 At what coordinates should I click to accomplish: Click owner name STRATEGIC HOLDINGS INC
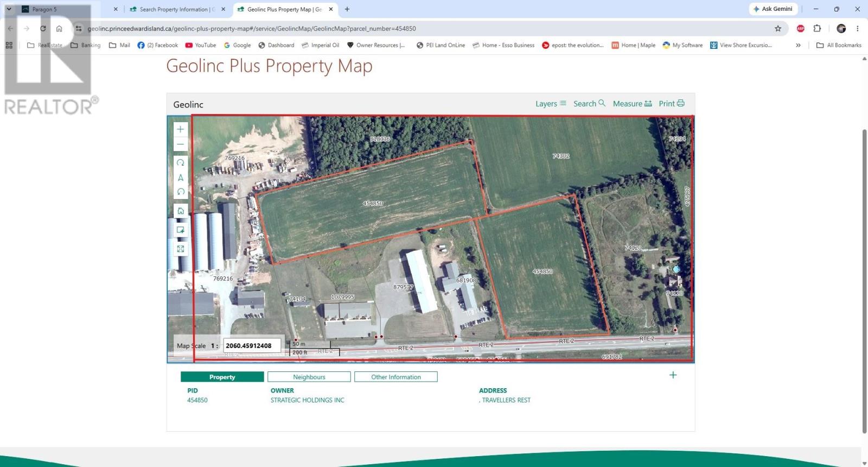pyautogui.click(x=308, y=400)
